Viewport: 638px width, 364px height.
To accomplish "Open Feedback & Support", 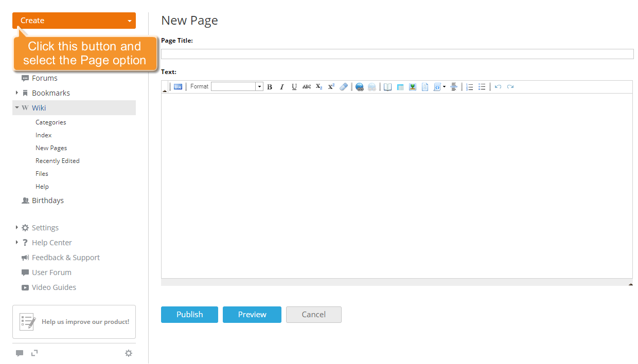I will pyautogui.click(x=66, y=258).
